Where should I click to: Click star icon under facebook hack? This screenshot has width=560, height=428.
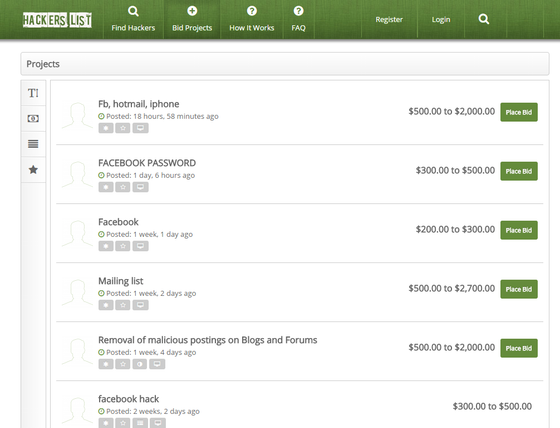coord(123,423)
